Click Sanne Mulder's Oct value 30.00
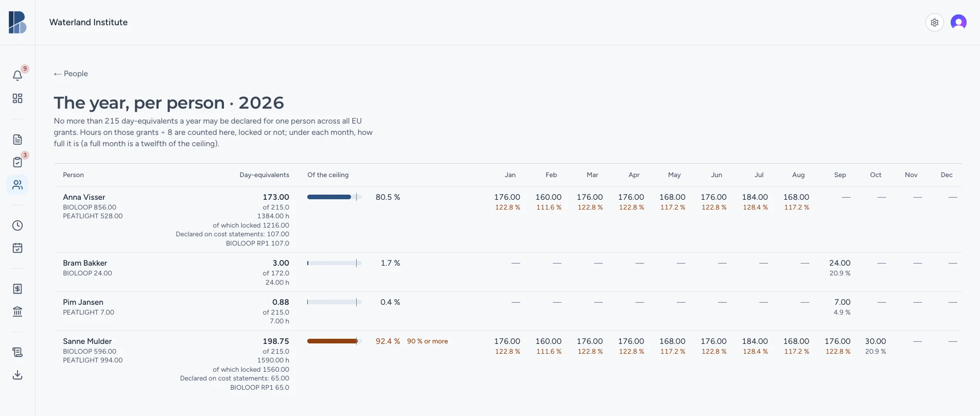980x416 pixels. pos(876,341)
